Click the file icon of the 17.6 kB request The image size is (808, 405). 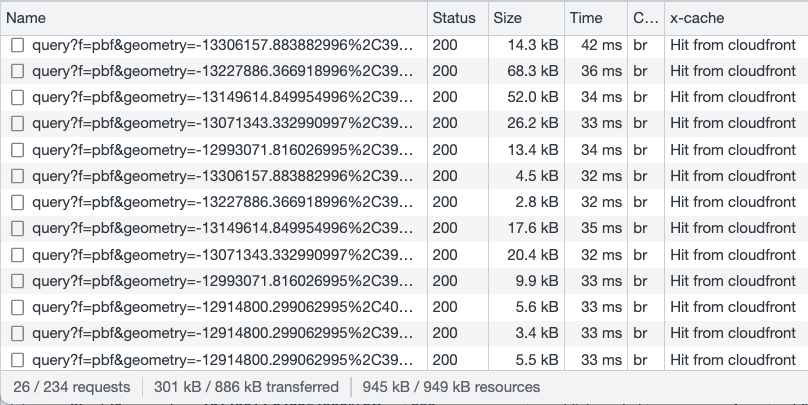pos(18,228)
